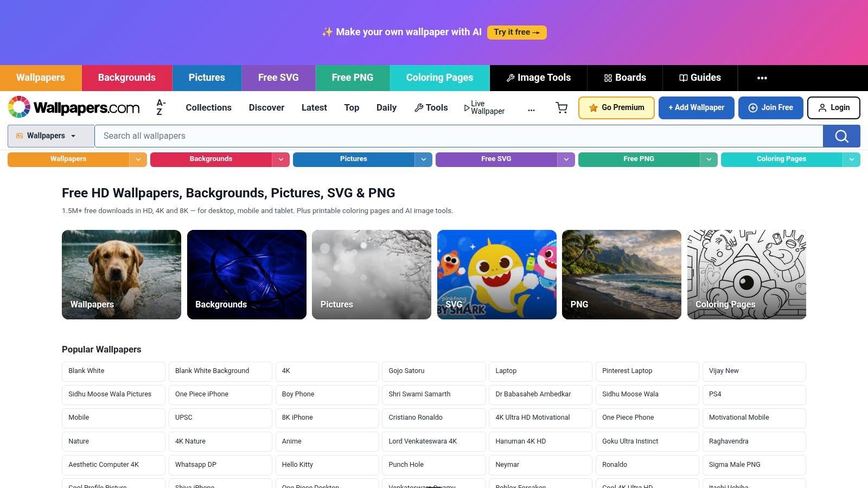Click Join Free plus-circle button
Screen dimensions: 868x488
pos(771,108)
